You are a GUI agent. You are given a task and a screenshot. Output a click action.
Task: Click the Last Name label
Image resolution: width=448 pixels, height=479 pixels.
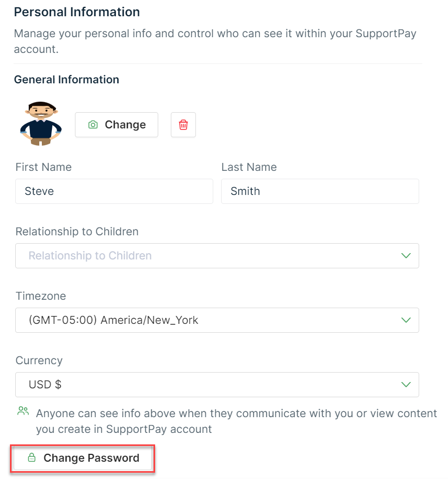click(249, 167)
